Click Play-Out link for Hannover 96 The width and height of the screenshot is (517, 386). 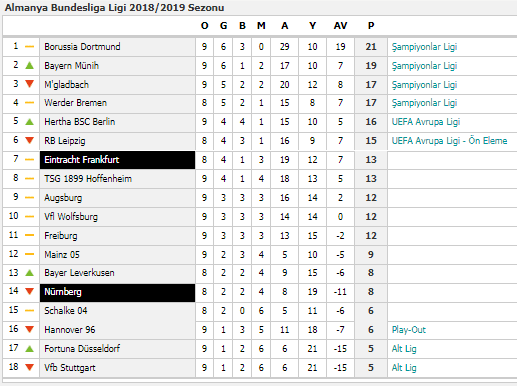point(409,330)
